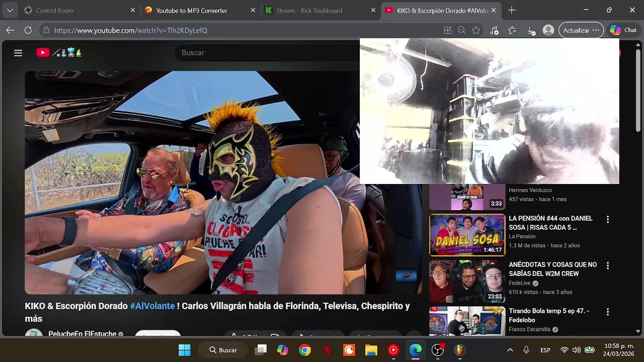Open File Explorer from the taskbar
The width and height of the screenshot is (644, 362).
pos(371,350)
